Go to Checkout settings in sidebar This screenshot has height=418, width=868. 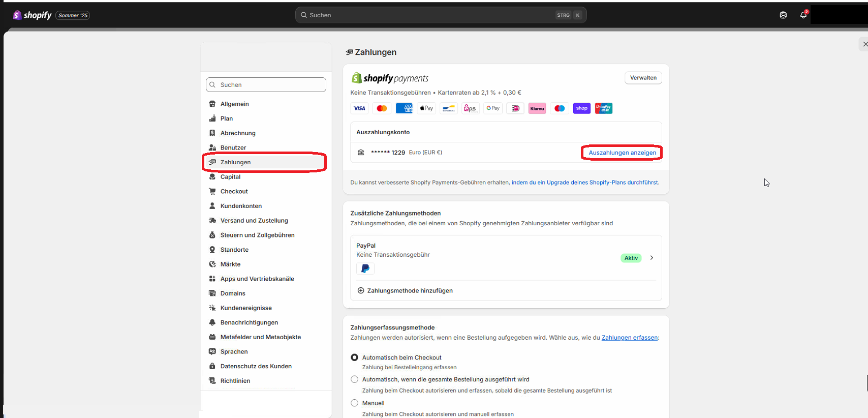point(234,192)
